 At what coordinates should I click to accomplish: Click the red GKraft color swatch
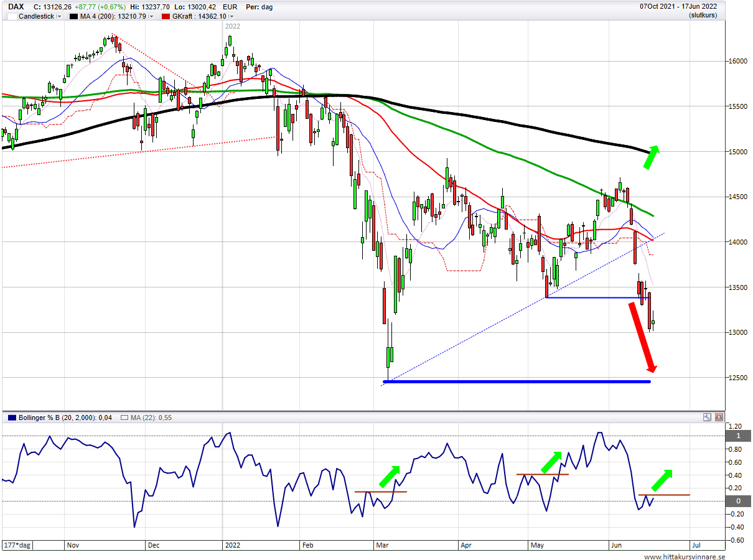[166, 16]
